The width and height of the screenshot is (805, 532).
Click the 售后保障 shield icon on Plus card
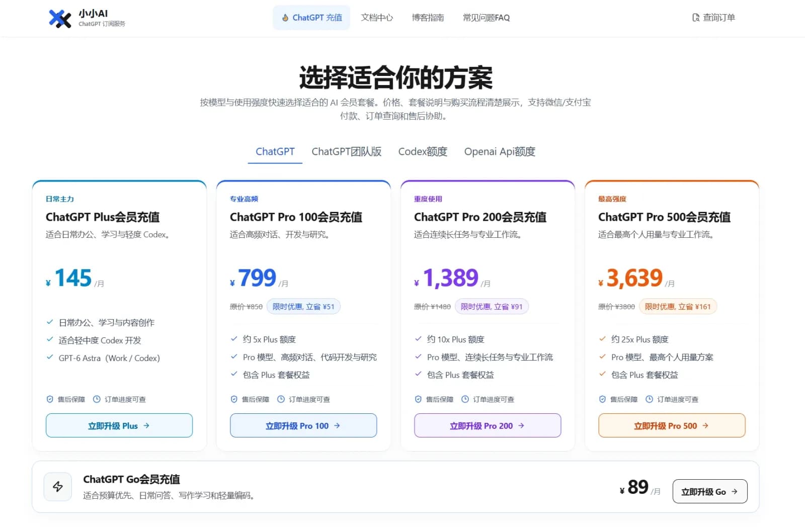coord(50,399)
